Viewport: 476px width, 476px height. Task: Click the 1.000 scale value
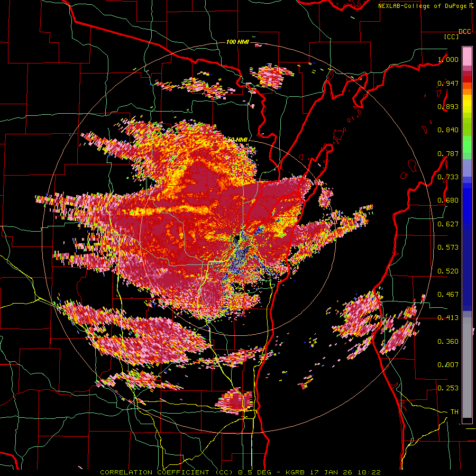[448, 59]
